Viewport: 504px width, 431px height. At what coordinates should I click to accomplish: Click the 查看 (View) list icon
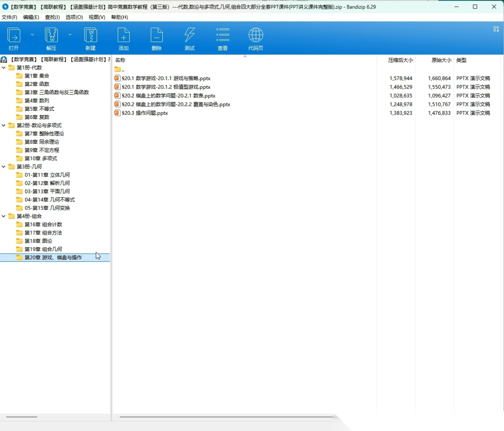click(x=223, y=35)
